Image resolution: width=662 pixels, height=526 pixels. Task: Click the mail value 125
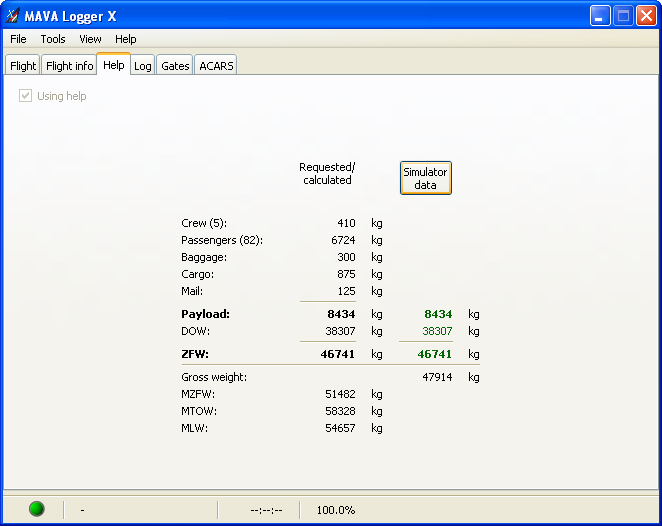click(x=346, y=291)
